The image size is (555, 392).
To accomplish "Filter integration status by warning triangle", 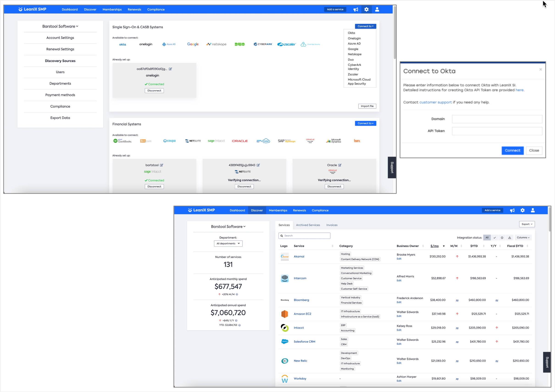I will (x=510, y=237).
